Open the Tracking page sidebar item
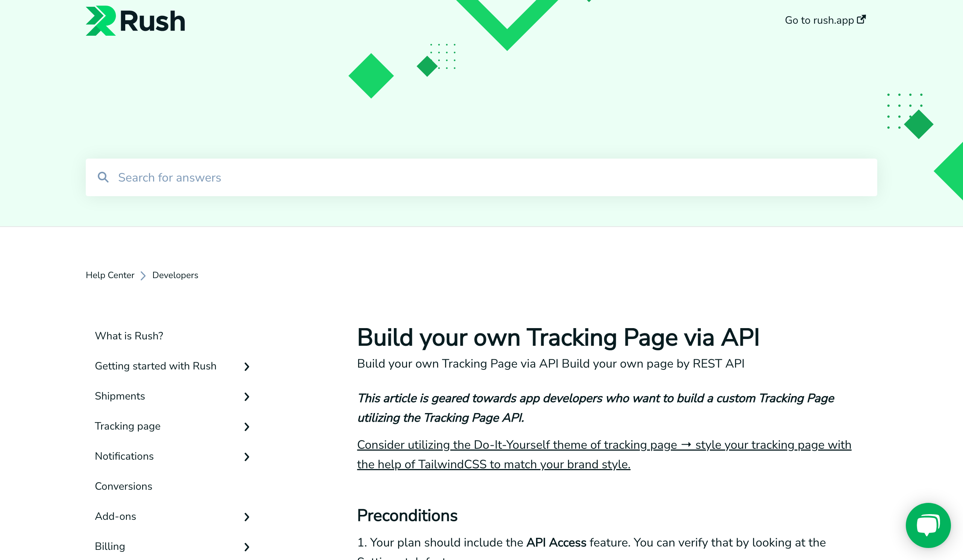963x560 pixels. click(x=128, y=427)
